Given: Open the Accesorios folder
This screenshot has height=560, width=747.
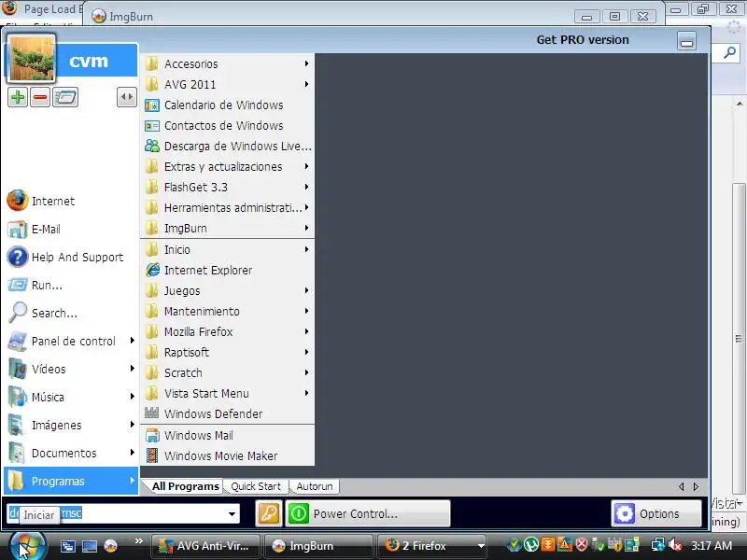Looking at the screenshot, I should pos(227,63).
